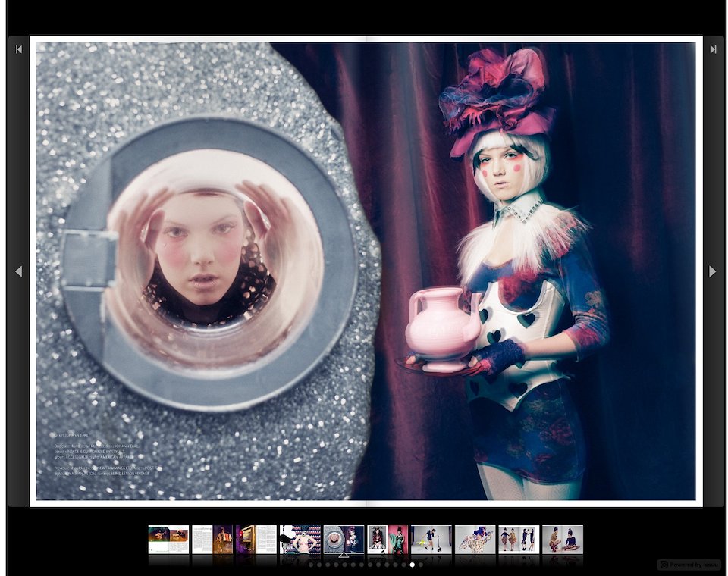Open the purple-toned thumbnail with text page
Image resolution: width=728 pixels, height=576 pixels.
point(256,539)
